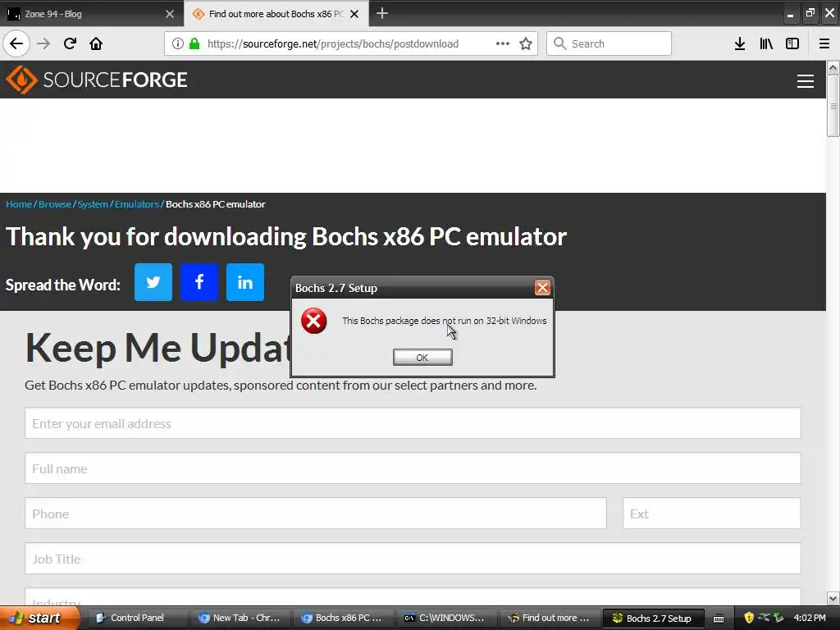Reload the current page
The height and width of the screenshot is (630, 840).
70,43
